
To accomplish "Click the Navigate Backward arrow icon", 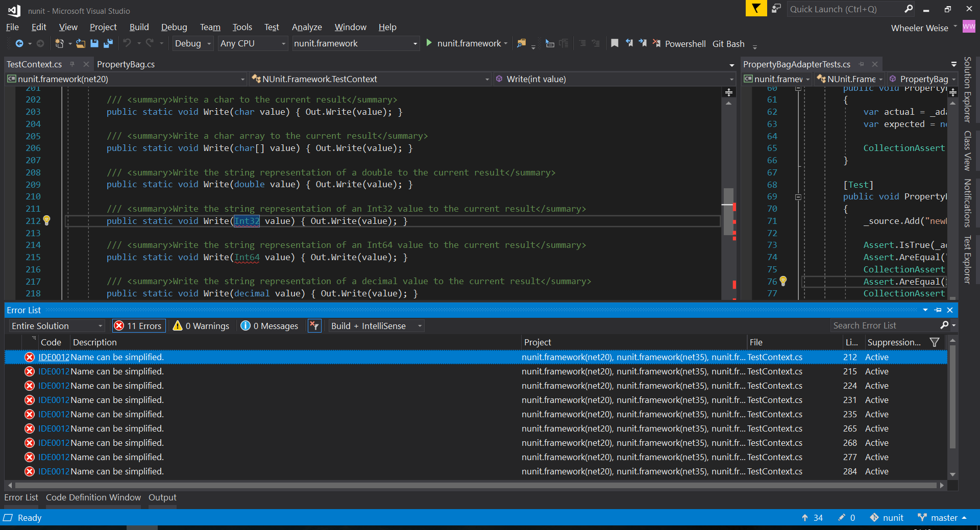I will coord(19,44).
